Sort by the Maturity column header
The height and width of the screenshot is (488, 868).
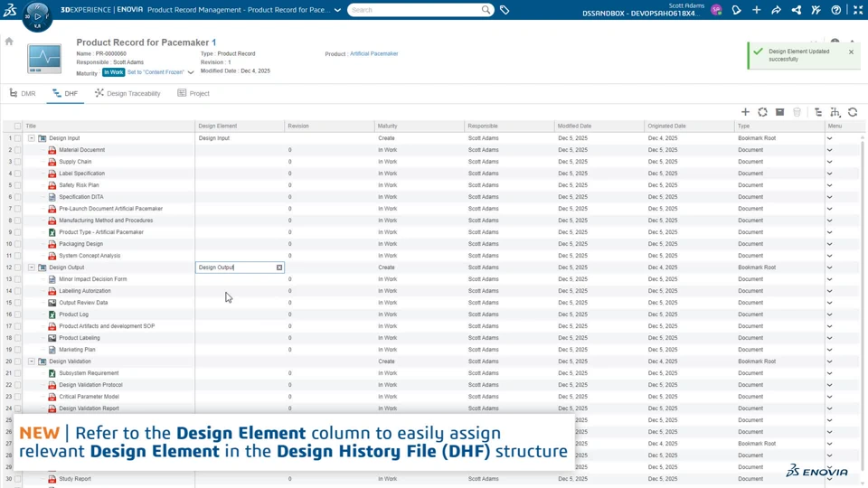pos(388,127)
